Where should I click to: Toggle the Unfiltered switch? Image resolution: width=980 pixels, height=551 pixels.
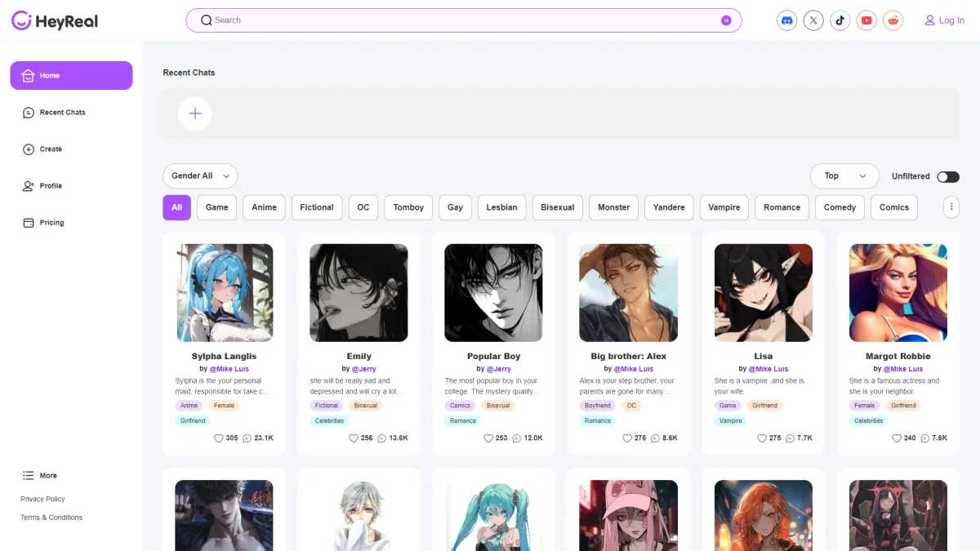(947, 176)
